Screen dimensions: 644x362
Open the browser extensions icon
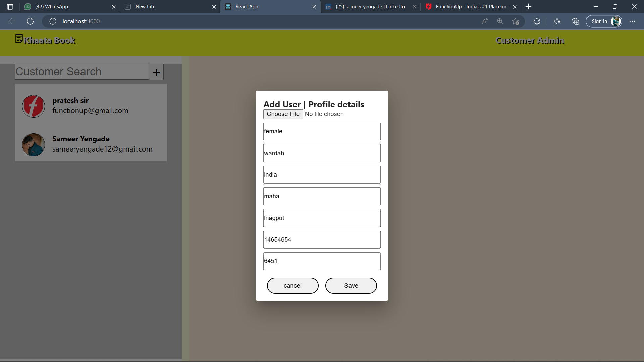[x=537, y=21]
